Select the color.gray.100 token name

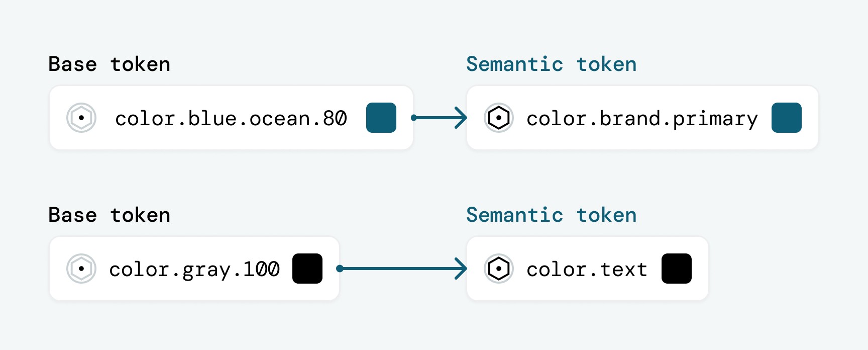[194, 270]
